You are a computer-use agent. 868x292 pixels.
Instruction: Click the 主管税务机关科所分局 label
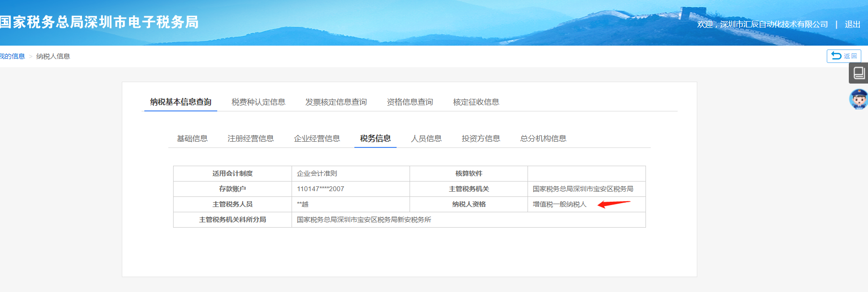click(x=233, y=219)
